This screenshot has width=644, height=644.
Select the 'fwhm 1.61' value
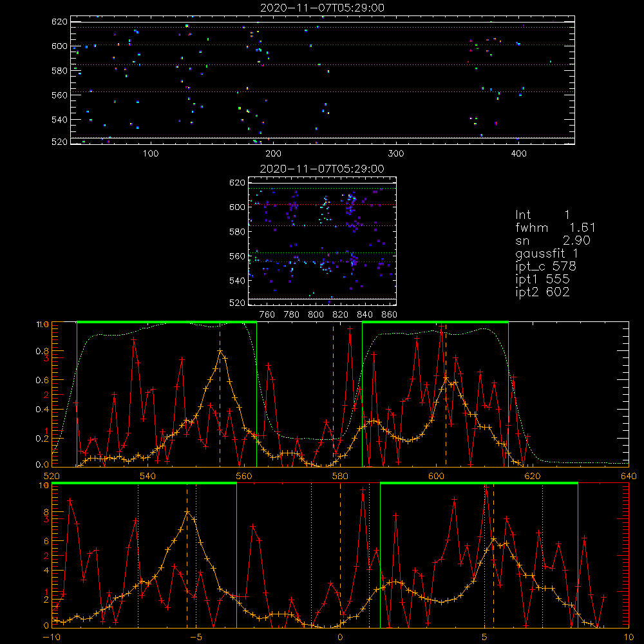555,227
